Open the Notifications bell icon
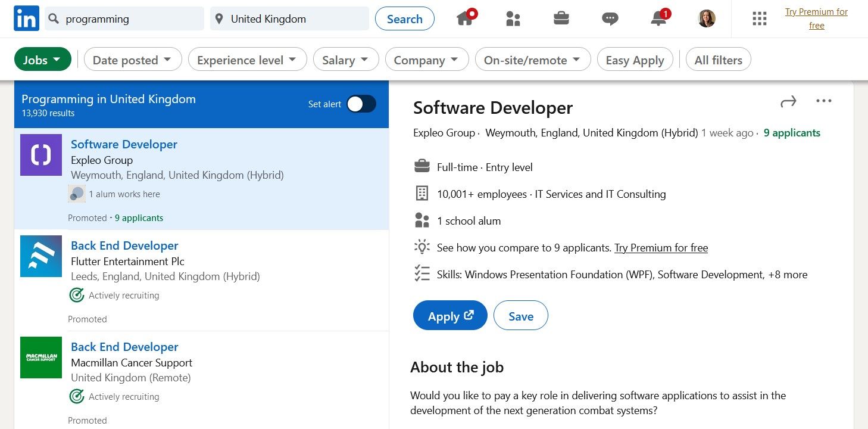 [x=657, y=18]
